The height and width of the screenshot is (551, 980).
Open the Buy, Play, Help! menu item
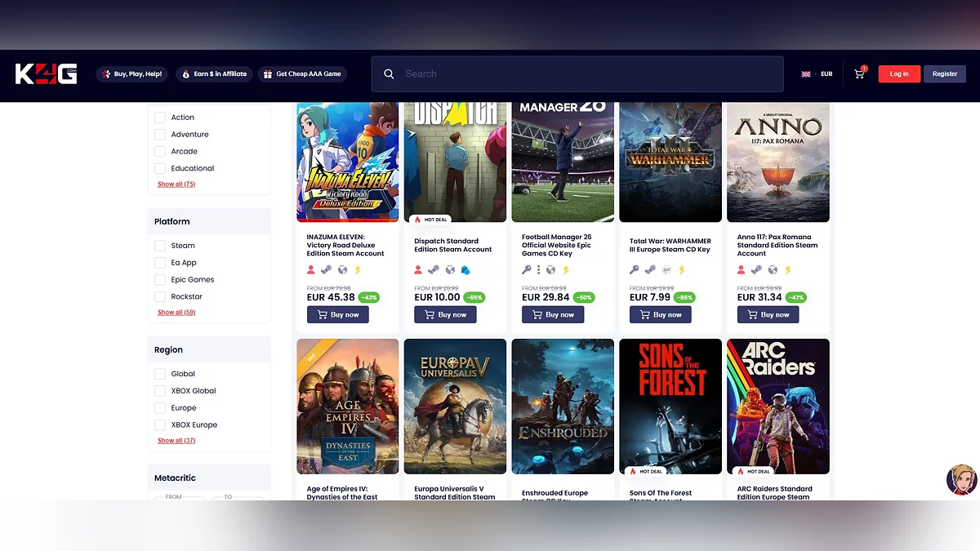click(x=131, y=73)
